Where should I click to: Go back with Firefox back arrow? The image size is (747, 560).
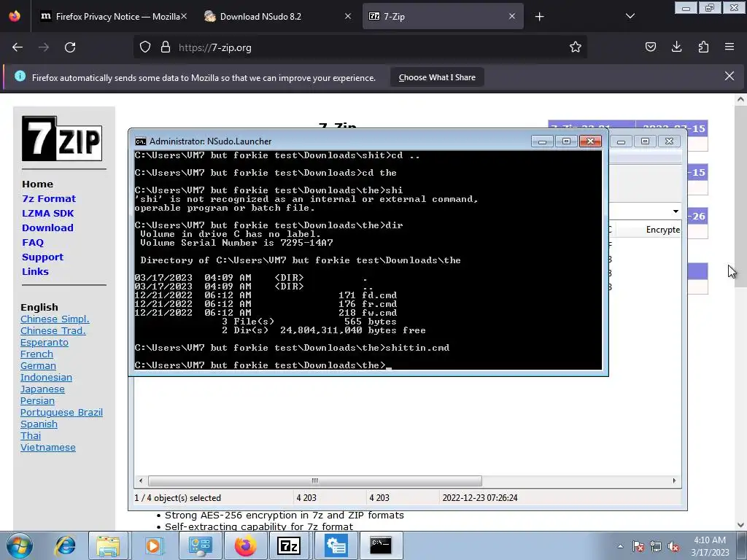coord(18,47)
